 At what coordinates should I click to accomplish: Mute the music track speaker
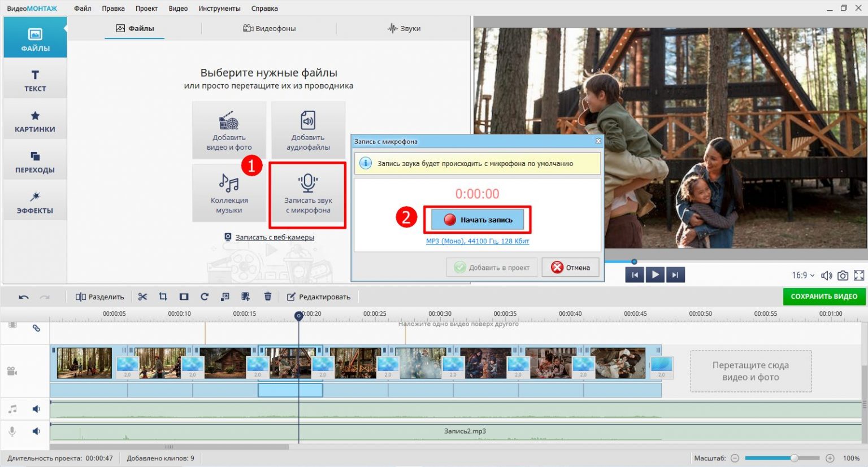point(36,409)
